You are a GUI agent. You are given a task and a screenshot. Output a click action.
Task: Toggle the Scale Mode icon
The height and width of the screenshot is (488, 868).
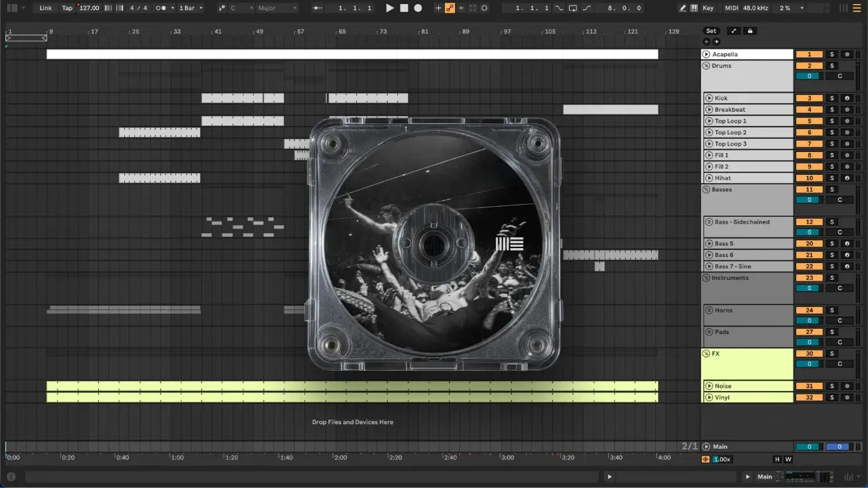[x=222, y=8]
